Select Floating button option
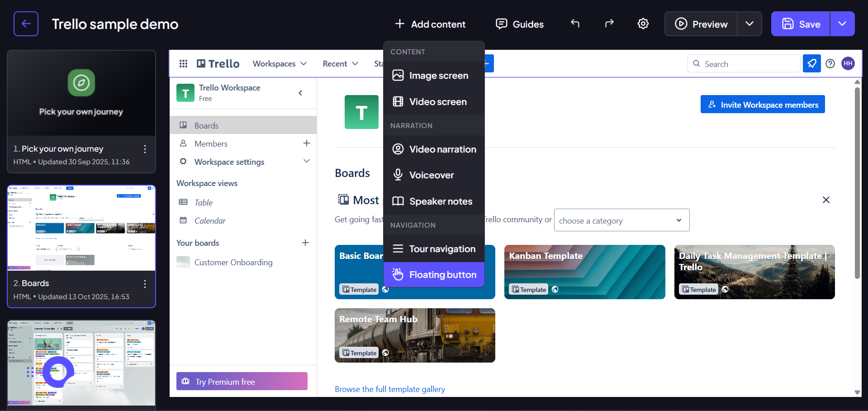Viewport: 868px width, 411px height. 434,274
